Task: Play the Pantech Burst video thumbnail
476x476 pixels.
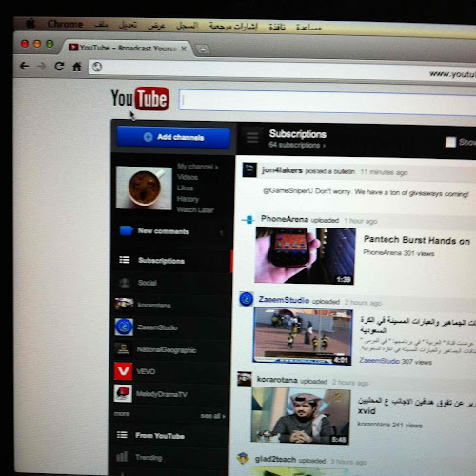Action: (305, 255)
